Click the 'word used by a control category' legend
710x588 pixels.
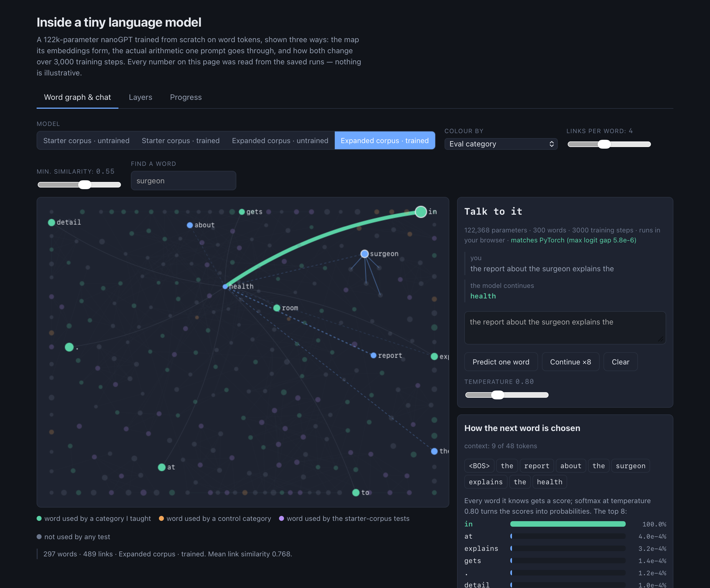point(215,519)
